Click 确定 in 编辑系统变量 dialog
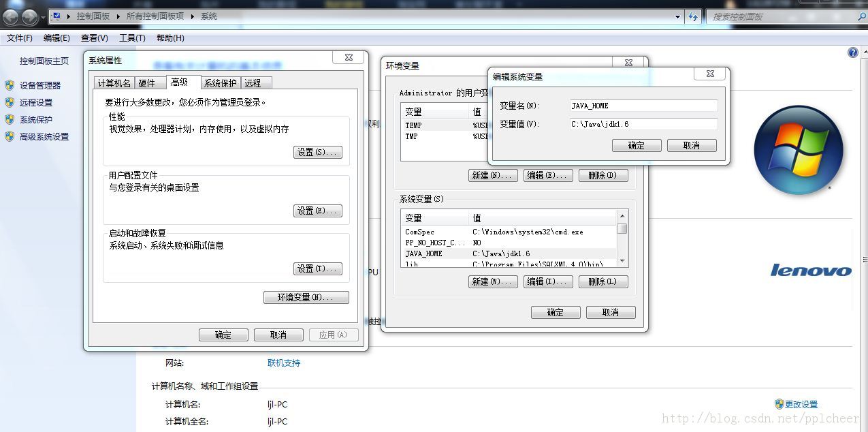Image resolution: width=868 pixels, height=432 pixels. (x=637, y=145)
